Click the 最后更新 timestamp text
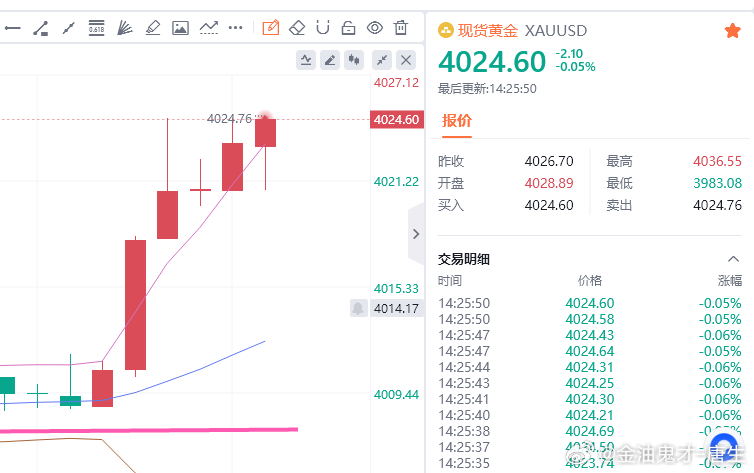Image resolution: width=754 pixels, height=473 pixels. 487,88
